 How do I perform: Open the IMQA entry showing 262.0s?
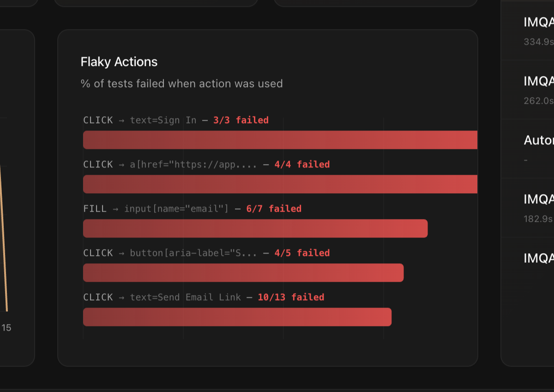538,90
